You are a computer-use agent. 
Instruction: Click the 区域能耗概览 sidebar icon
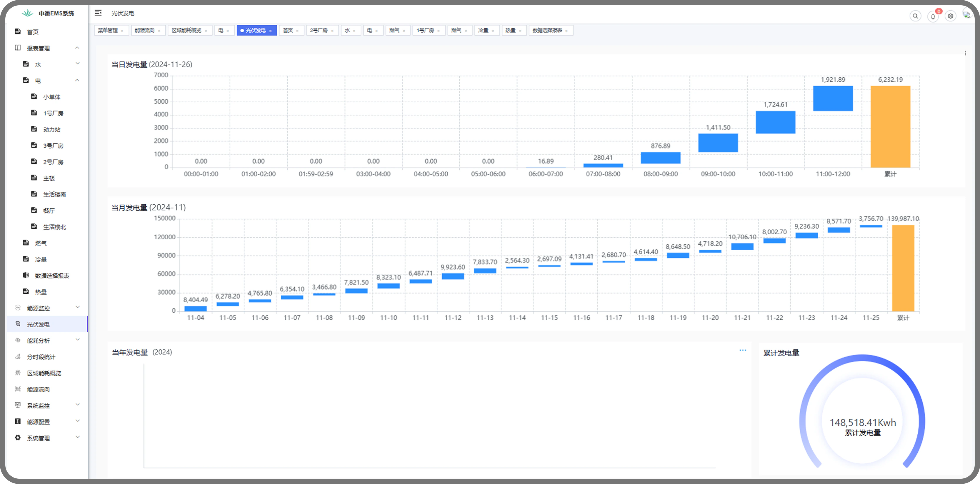pyautogui.click(x=18, y=373)
